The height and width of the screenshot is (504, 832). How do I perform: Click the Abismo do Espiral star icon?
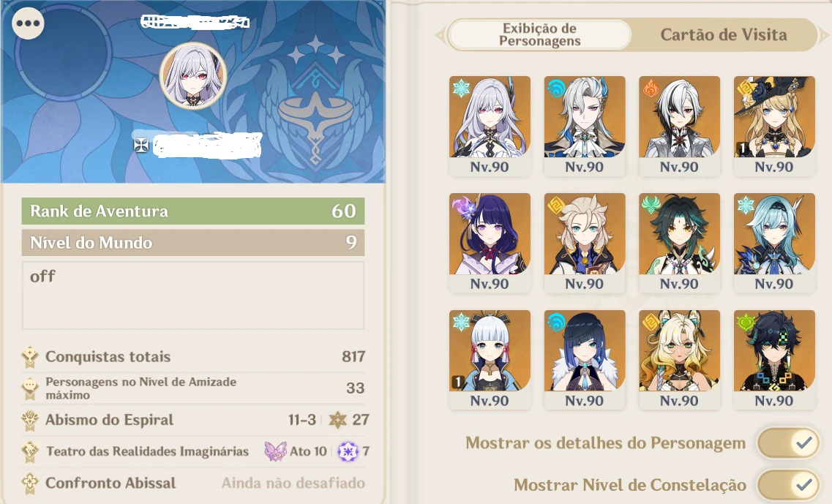point(337,420)
